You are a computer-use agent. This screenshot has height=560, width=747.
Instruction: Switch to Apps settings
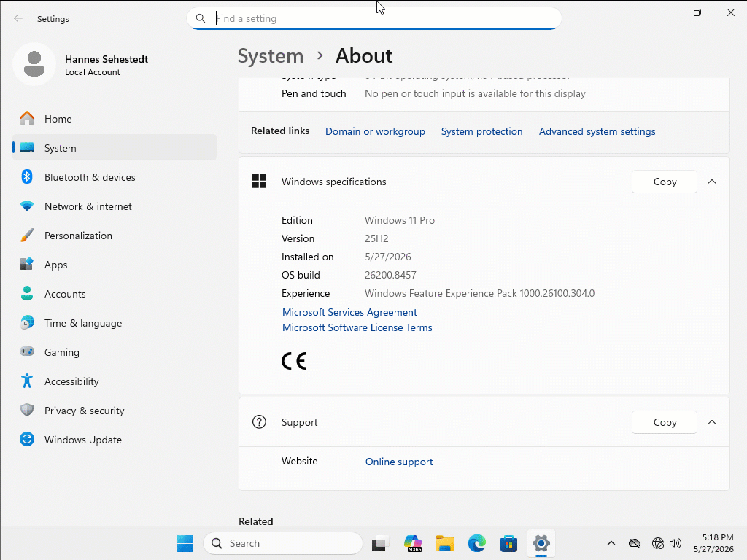tap(115, 264)
